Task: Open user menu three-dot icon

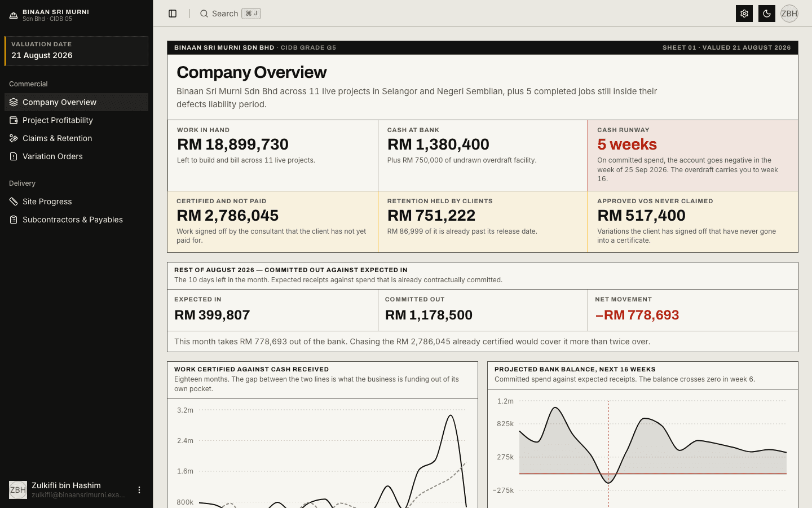Action: (x=139, y=490)
